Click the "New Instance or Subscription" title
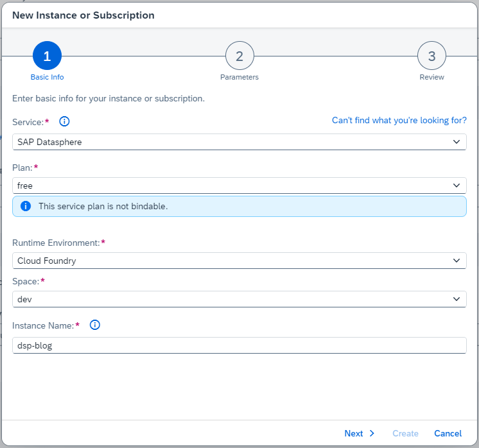 (83, 15)
